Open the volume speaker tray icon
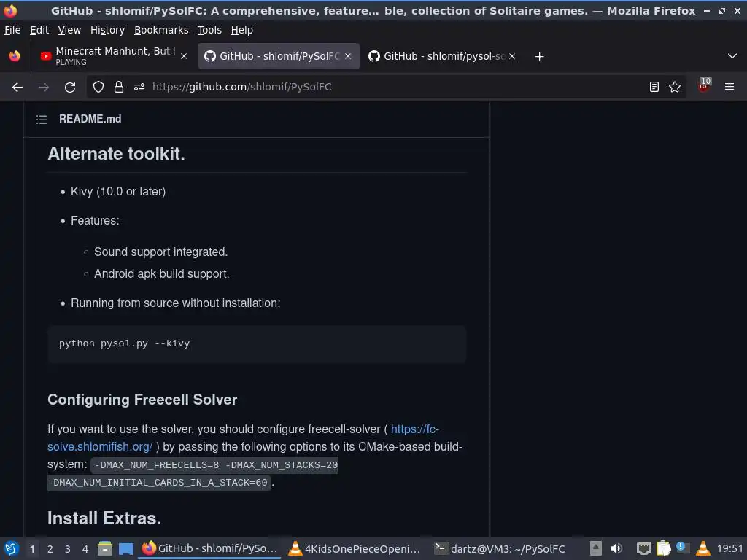The height and width of the screenshot is (560, 747). [616, 548]
